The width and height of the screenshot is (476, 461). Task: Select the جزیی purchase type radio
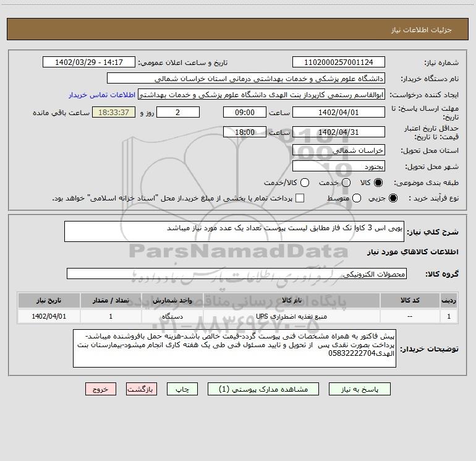(x=393, y=198)
